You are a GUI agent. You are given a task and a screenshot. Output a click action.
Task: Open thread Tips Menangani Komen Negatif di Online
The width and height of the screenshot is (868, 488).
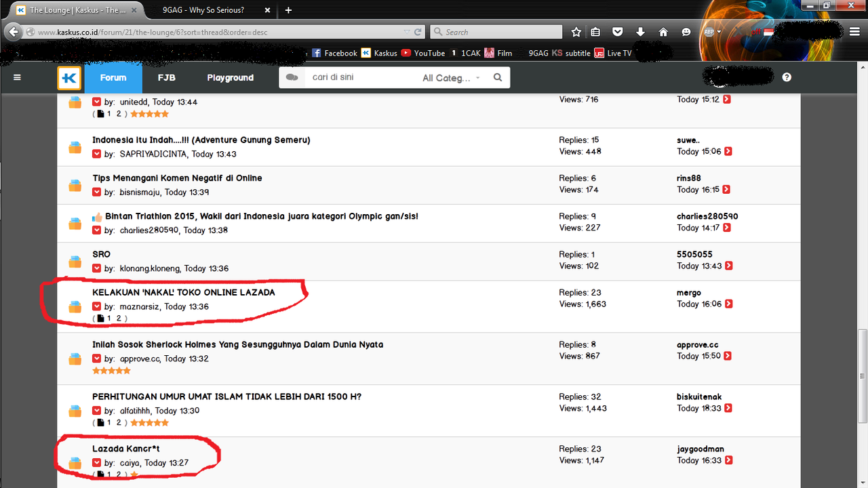[x=177, y=178]
